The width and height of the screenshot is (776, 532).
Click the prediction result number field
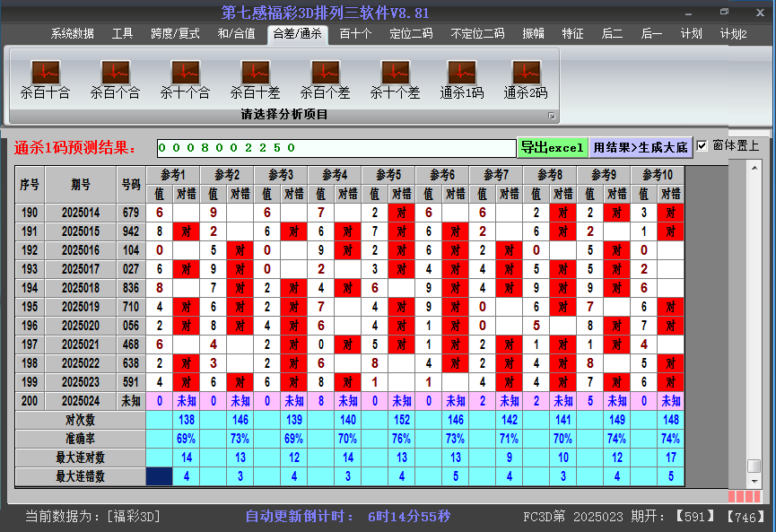[x=336, y=148]
